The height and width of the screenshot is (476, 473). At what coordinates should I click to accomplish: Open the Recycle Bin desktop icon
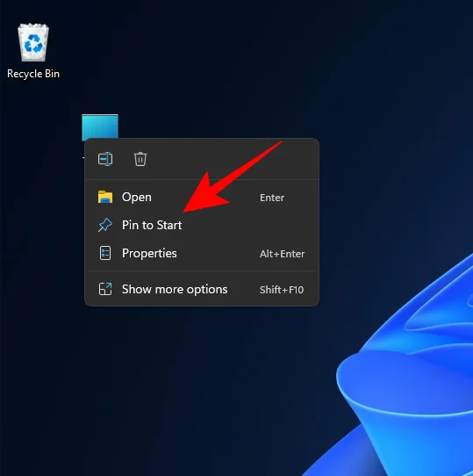tap(33, 42)
